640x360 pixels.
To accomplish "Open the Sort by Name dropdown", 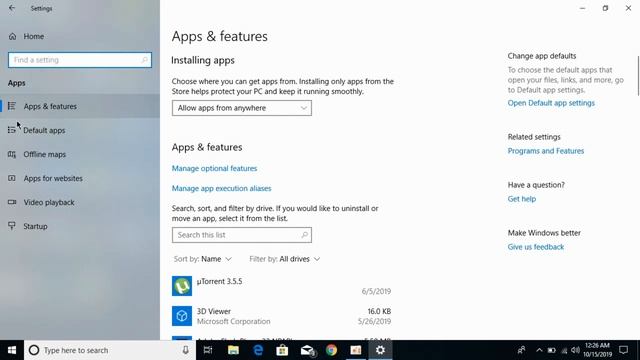I will click(x=203, y=259).
